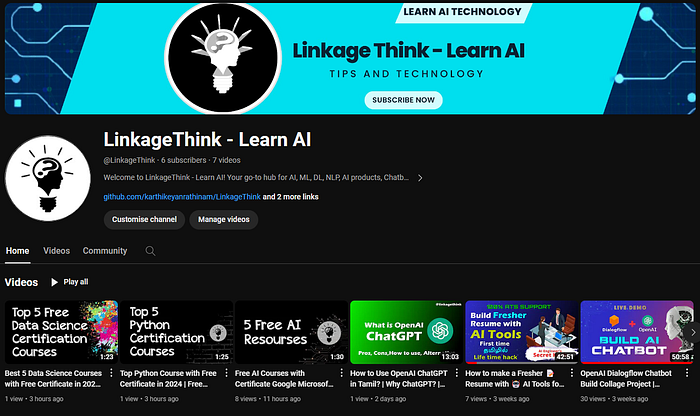Advance the video row with the next arrow

[693, 333]
